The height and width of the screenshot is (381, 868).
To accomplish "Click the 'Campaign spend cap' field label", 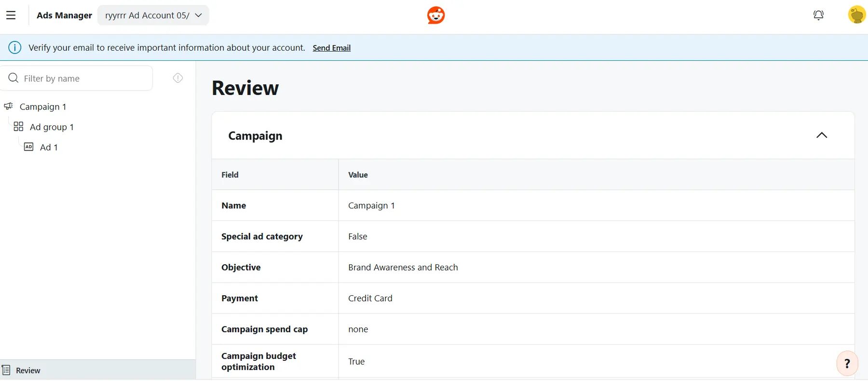I will [x=264, y=329].
